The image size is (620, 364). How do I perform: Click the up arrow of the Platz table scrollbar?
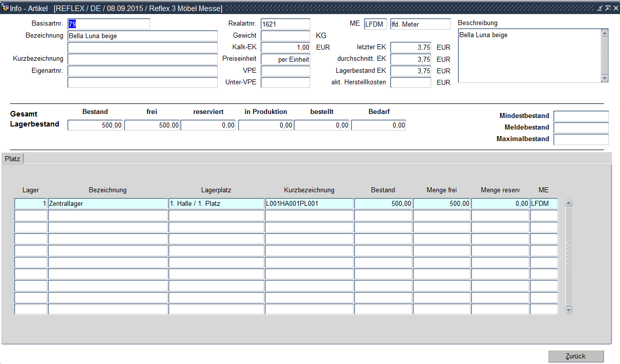[569, 203]
